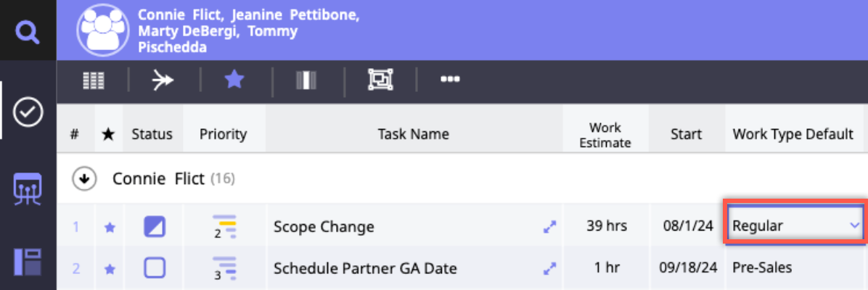Open the presentation board sidebar icon
This screenshot has height=290, width=868.
(x=28, y=188)
